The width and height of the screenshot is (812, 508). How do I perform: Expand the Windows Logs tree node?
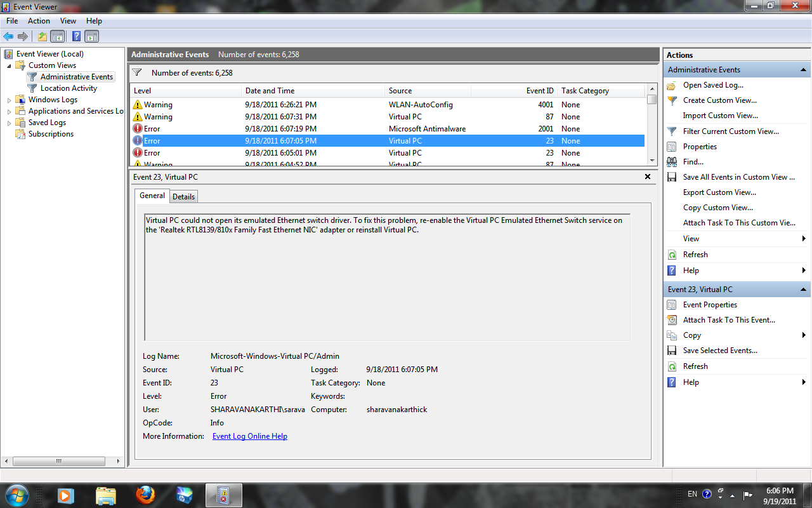tap(10, 100)
